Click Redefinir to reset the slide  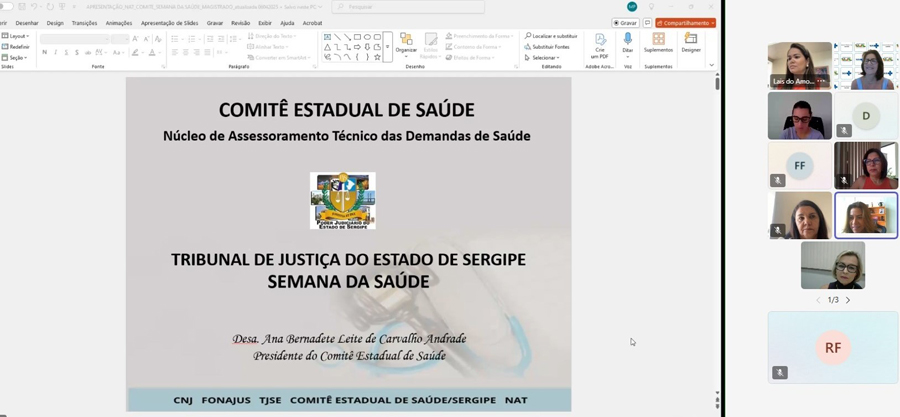(x=16, y=47)
